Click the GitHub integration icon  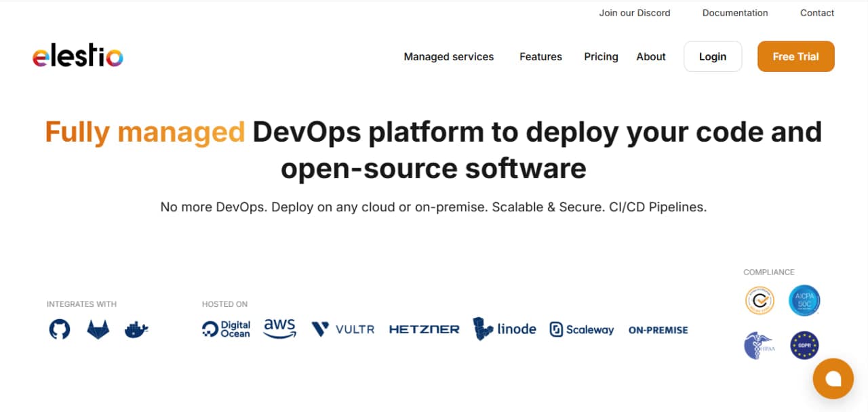(60, 330)
